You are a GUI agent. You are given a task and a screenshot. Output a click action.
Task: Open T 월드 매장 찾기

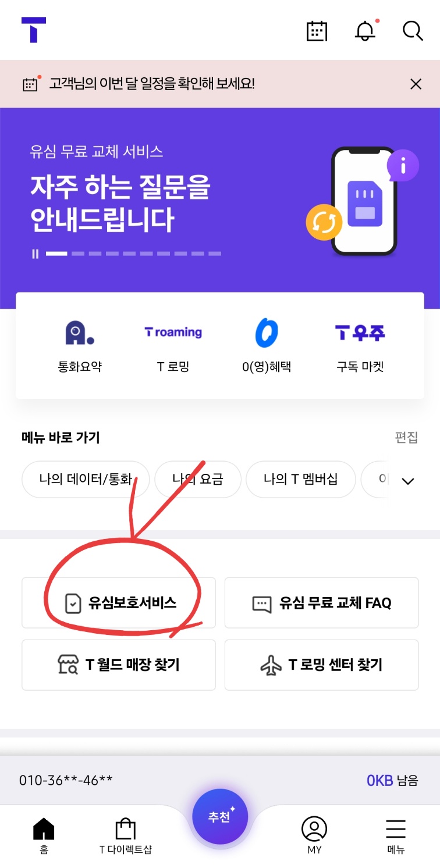119,665
